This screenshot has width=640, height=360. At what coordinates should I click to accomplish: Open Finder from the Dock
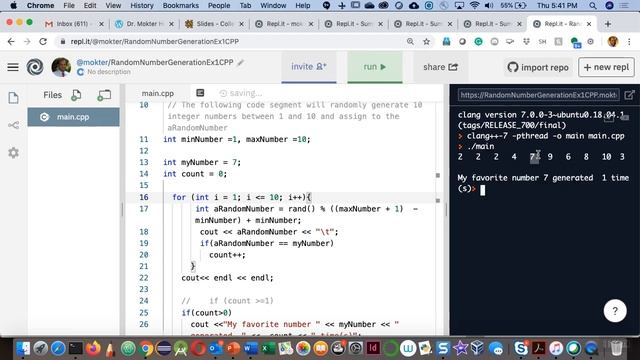click(23, 348)
